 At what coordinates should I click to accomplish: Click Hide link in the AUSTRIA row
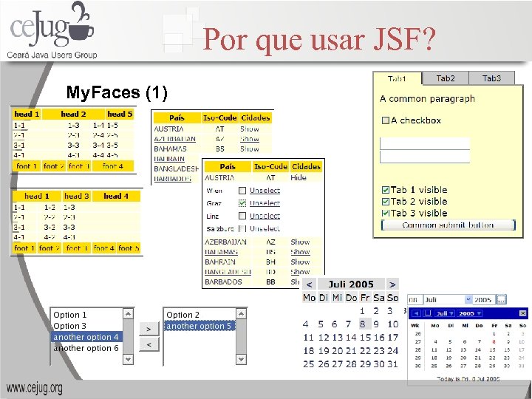pos(299,178)
